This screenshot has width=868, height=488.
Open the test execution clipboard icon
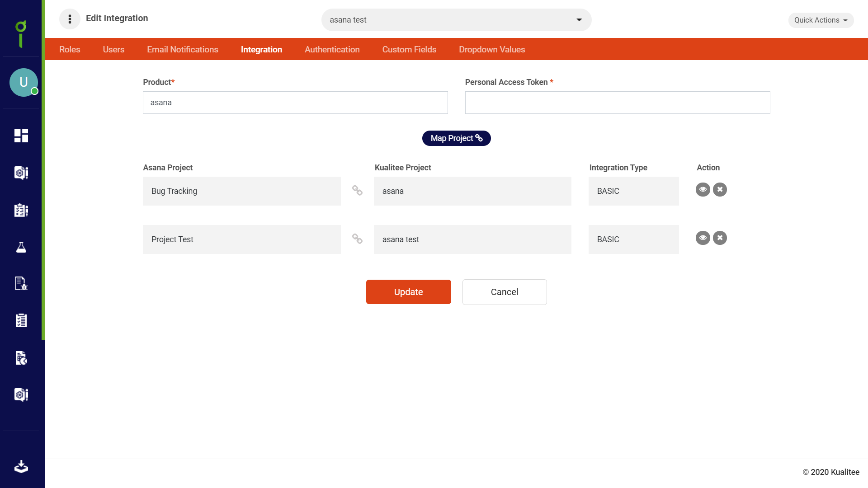point(21,320)
